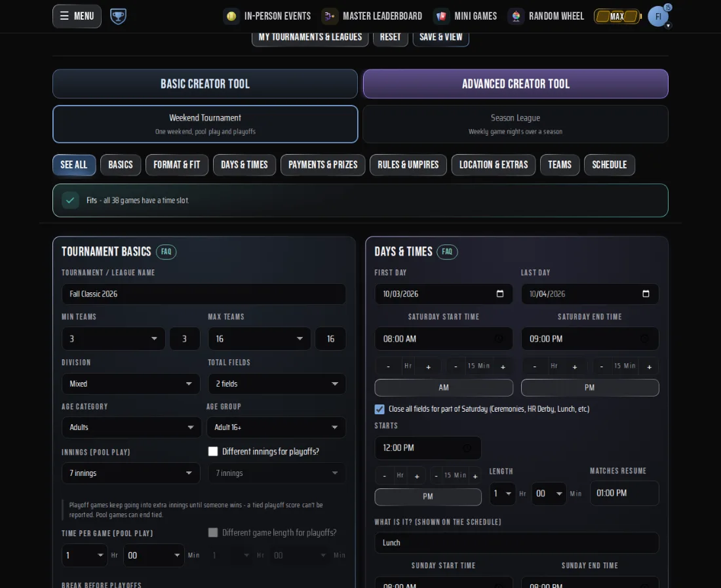This screenshot has height=588, width=721.
Task: Check Different innings for playoffs
Action: [x=213, y=452]
